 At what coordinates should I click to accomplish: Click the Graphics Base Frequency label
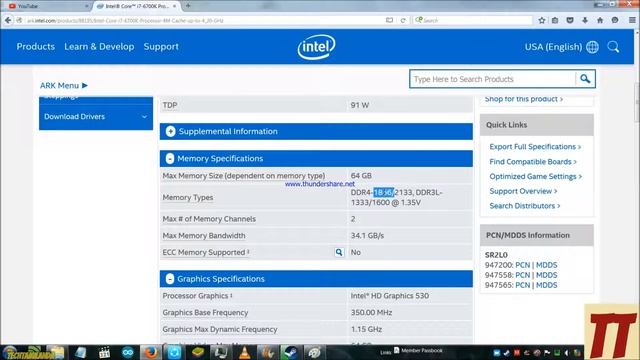coord(205,312)
